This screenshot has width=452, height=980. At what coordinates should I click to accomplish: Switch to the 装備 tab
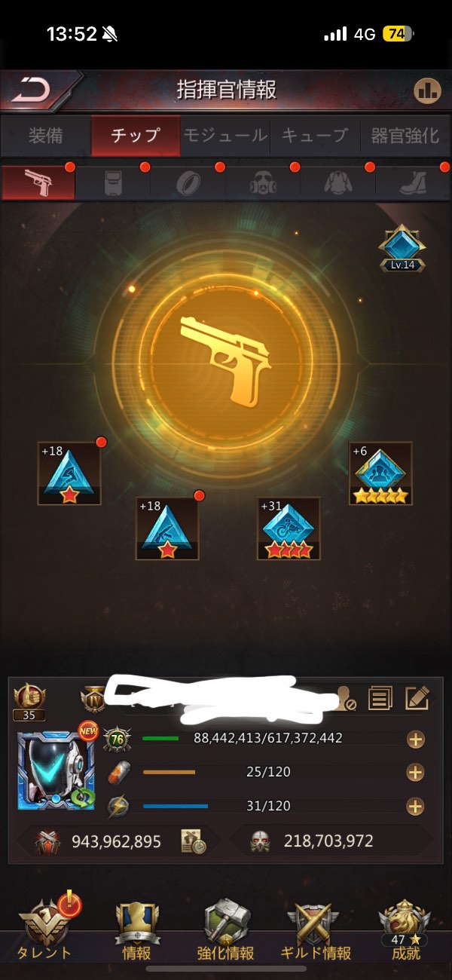click(46, 136)
